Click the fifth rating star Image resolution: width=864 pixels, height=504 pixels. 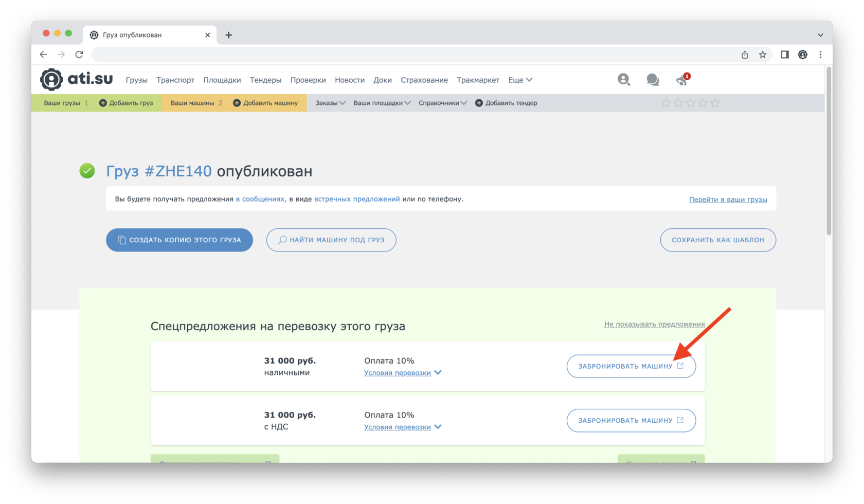[715, 103]
